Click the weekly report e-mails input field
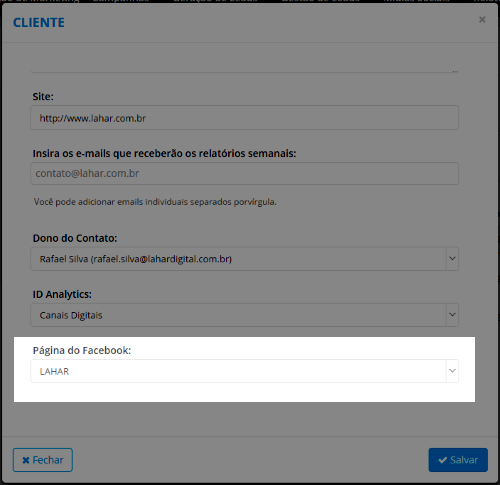The image size is (500, 485). point(245,173)
